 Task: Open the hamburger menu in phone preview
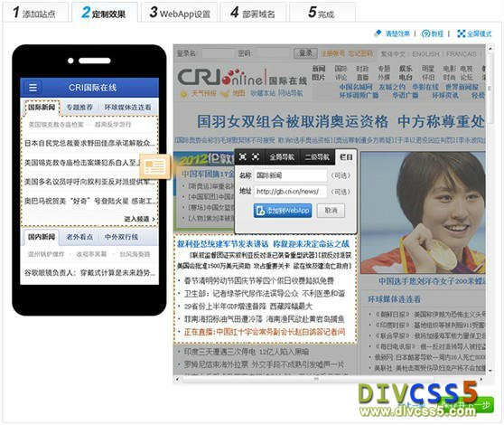click(x=33, y=87)
